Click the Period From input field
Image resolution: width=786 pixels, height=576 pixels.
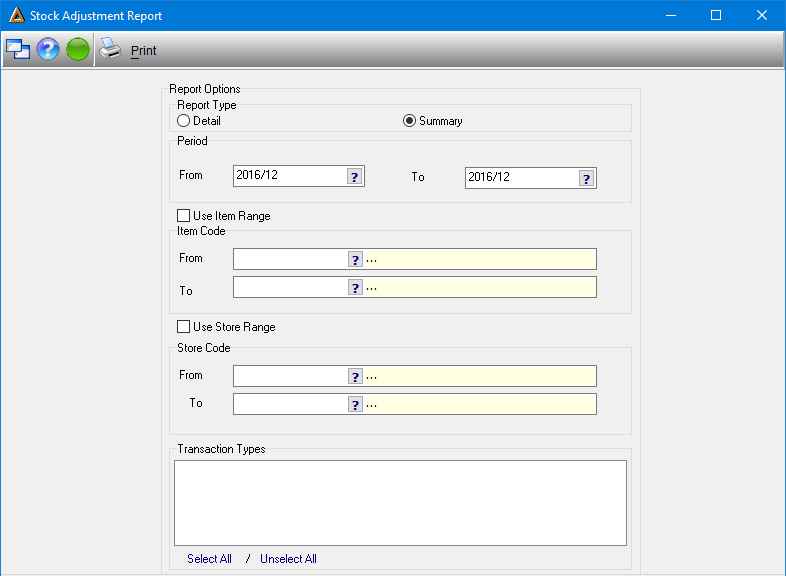(290, 176)
